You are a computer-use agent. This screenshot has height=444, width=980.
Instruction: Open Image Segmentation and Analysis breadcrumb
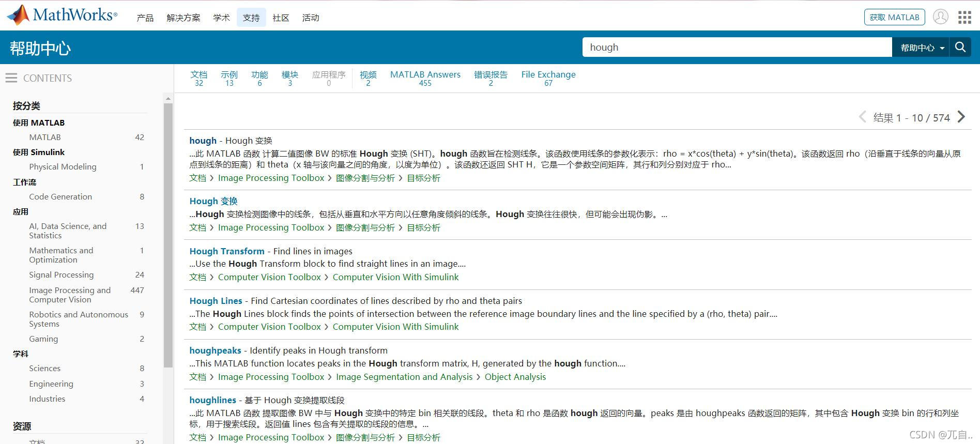pyautogui.click(x=404, y=377)
